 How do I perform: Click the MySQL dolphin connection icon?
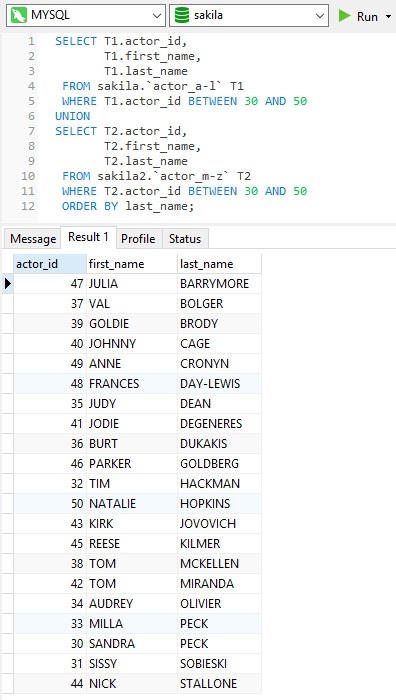[19, 16]
